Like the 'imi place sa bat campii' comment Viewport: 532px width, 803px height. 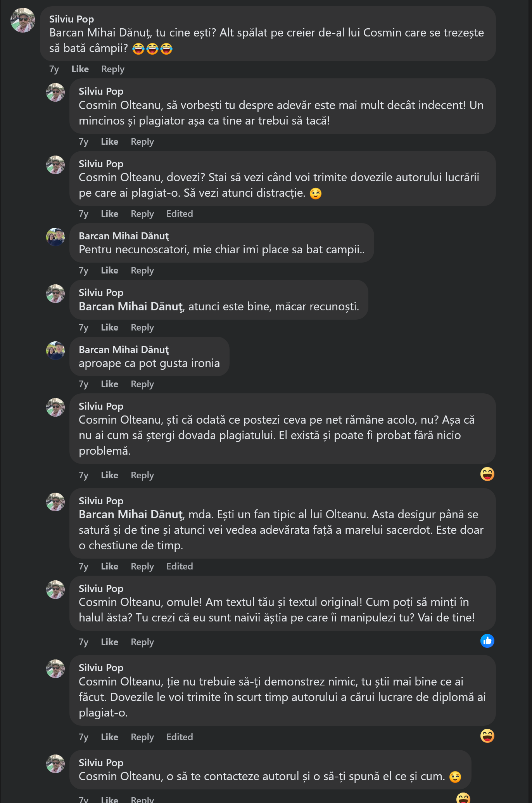tap(109, 270)
